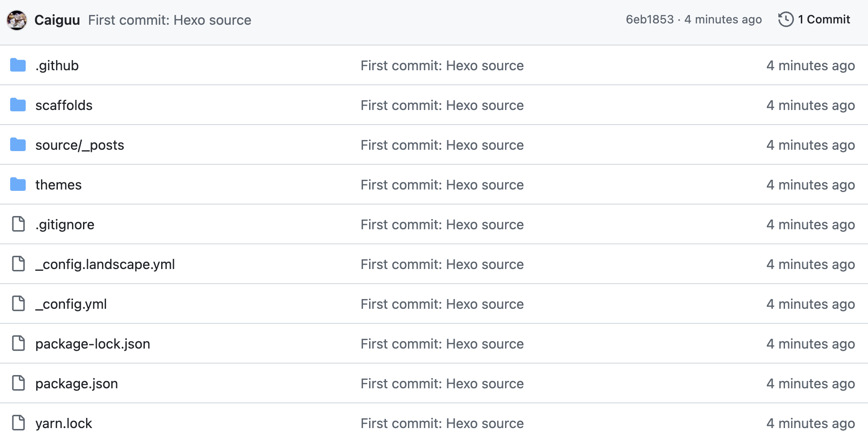Click the source/_posts folder icon
This screenshot has height=440, width=868.
(18, 145)
